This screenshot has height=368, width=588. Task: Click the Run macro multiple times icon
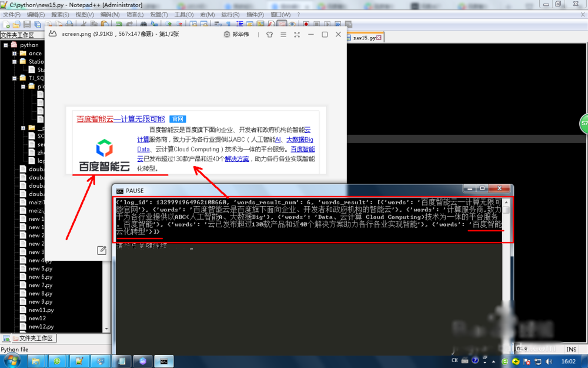pyautogui.click(x=338, y=24)
